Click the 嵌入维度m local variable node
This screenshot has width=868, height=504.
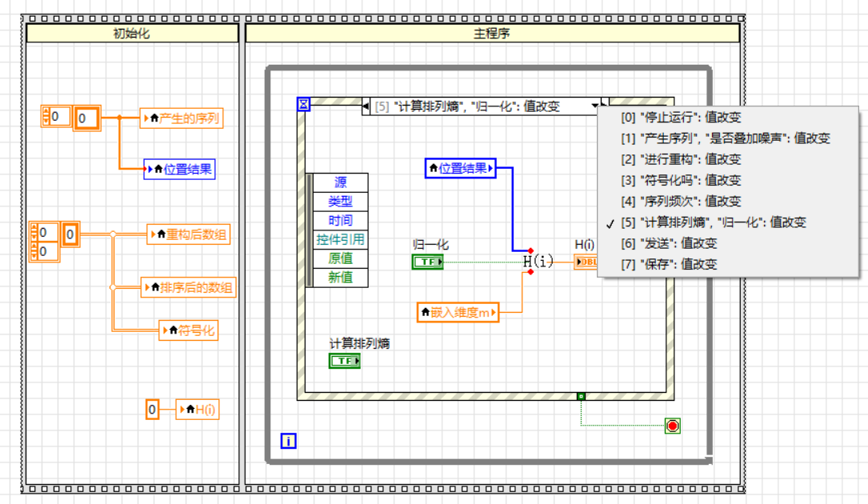(458, 312)
